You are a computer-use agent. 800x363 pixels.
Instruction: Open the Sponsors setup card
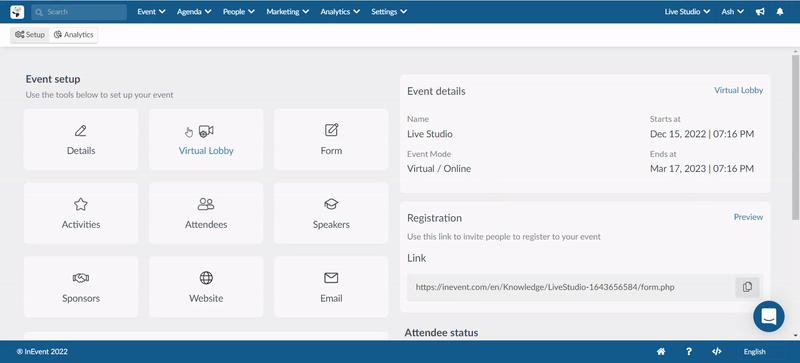(x=81, y=287)
